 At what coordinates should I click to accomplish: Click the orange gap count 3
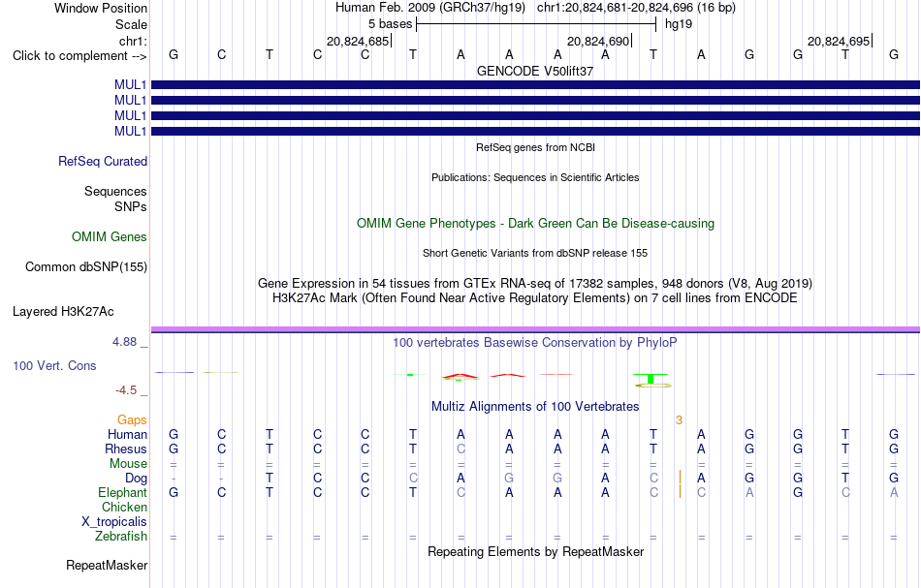(x=679, y=420)
